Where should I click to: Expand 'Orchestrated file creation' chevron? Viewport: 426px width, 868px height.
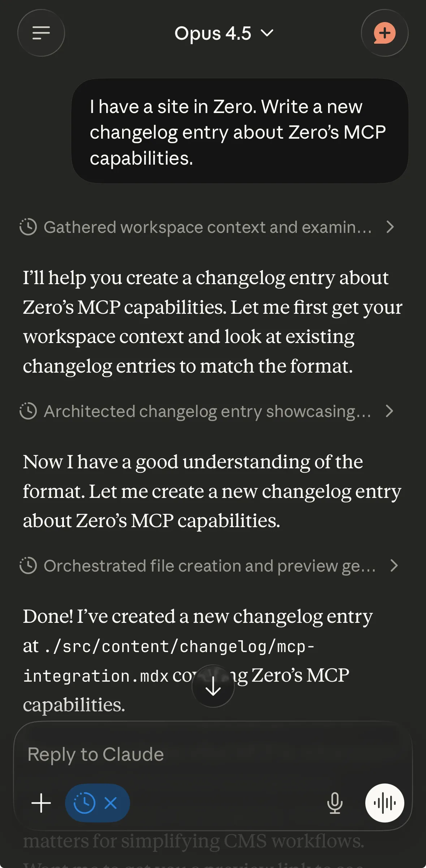tap(394, 566)
